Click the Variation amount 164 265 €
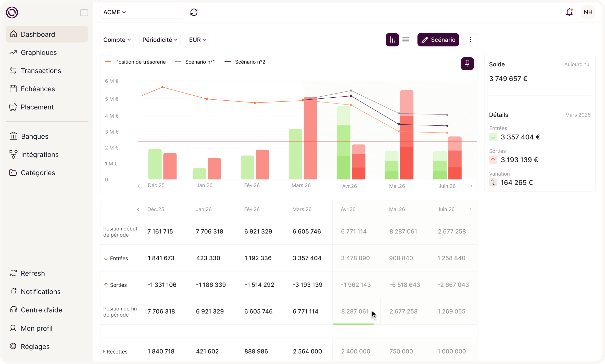 tap(517, 183)
